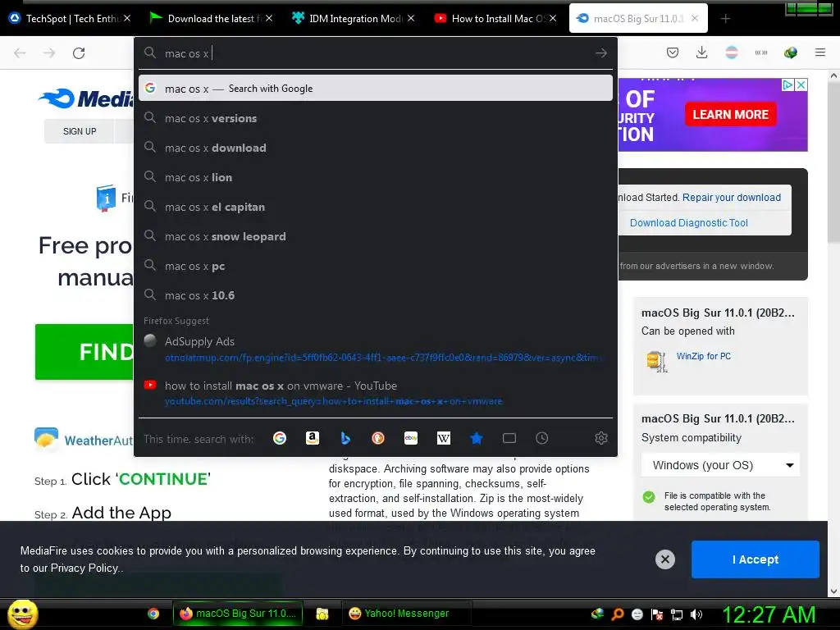The image size is (840, 630).
Task: Choose suggestion 'mac os x lion'
Action: [x=376, y=177]
